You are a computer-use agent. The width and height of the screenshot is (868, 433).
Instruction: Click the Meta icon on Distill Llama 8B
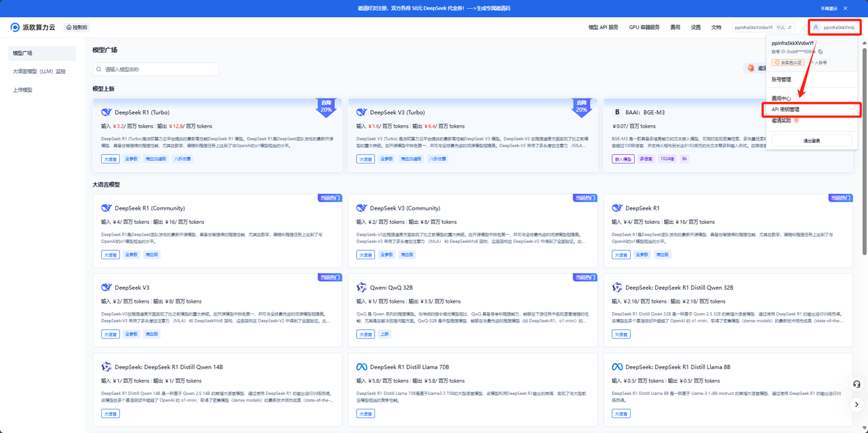pos(617,367)
